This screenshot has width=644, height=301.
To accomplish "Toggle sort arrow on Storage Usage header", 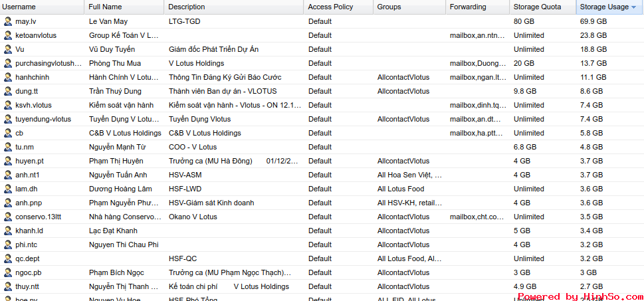I will 633,7.
